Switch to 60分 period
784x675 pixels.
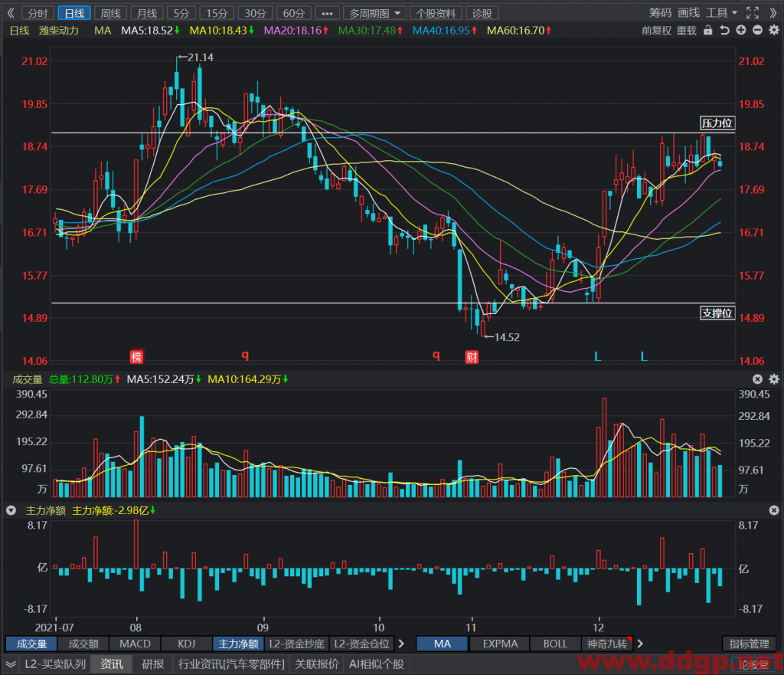[x=294, y=14]
